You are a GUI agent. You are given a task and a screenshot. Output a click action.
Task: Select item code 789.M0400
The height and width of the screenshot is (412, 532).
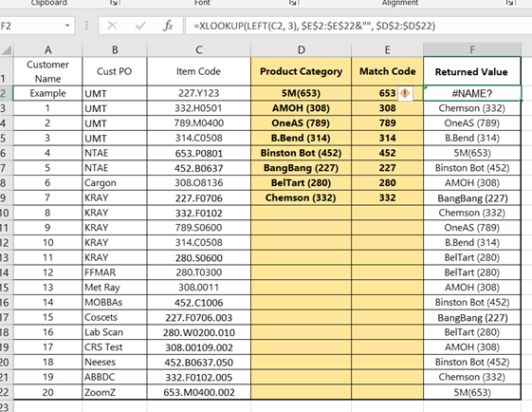click(x=199, y=123)
